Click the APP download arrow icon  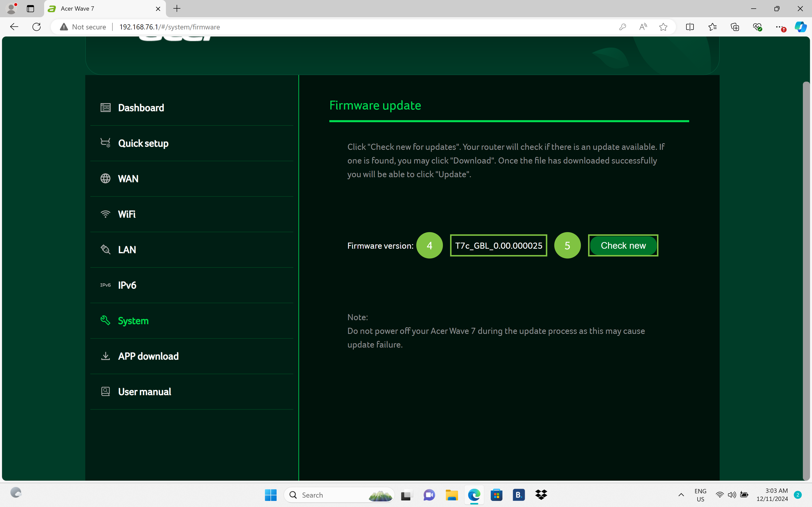click(x=105, y=356)
